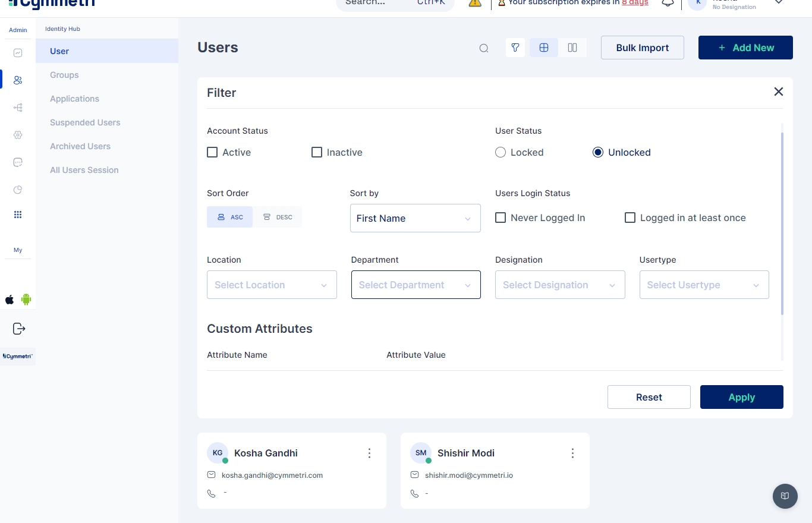Open the Sort by First Name dropdown
The image size is (812, 523).
(415, 218)
